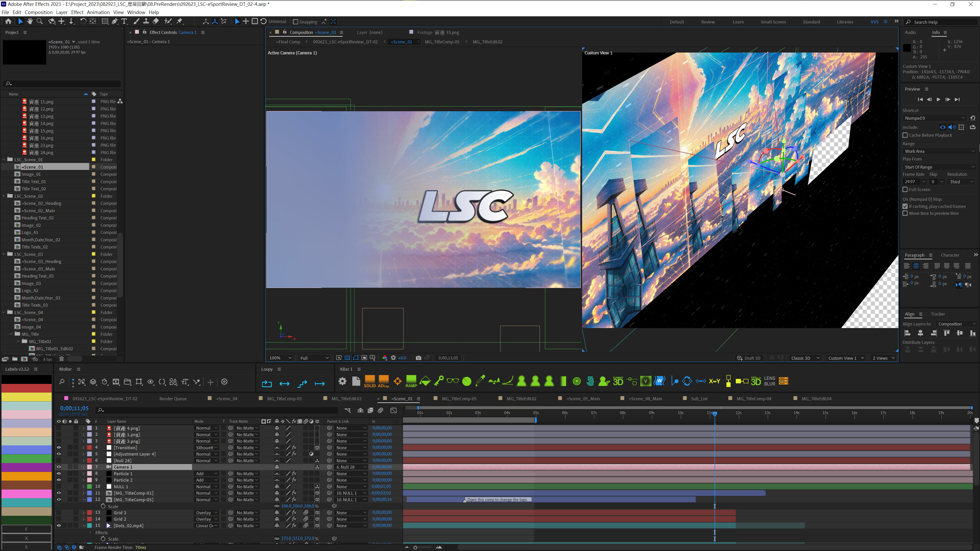Screen dimensions: 980x551
Task: Select the Puppet Pin tool
Action: 180,22
